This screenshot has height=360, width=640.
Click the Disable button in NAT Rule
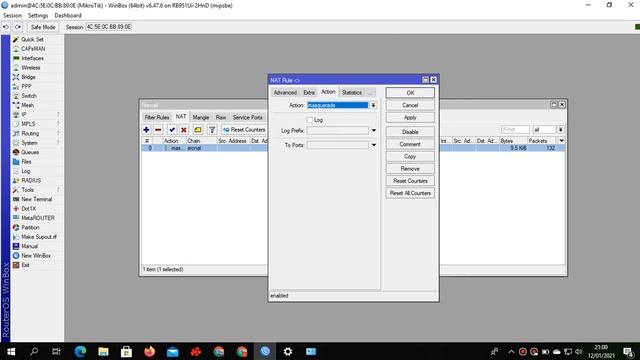410,132
